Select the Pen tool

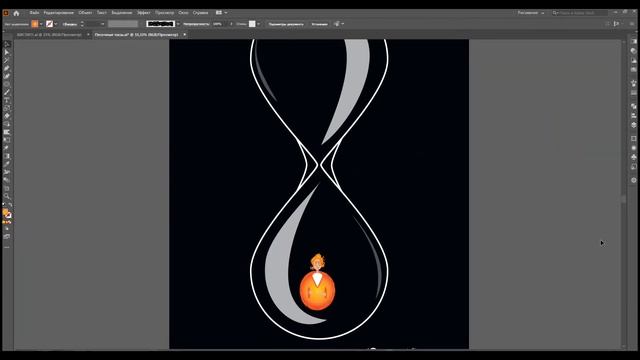(x=7, y=68)
